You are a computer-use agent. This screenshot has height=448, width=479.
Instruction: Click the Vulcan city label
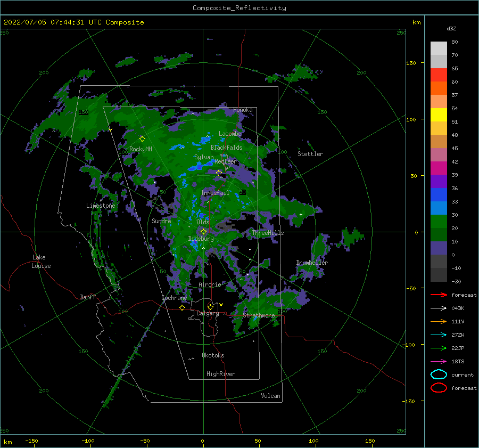coord(270,396)
